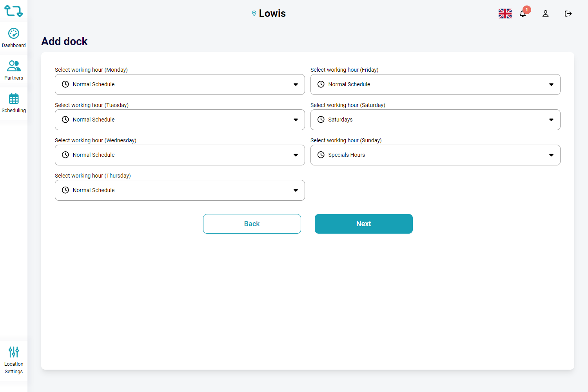Click the Lowis location title
Viewport: 588px width, 392px height.
[x=272, y=13]
